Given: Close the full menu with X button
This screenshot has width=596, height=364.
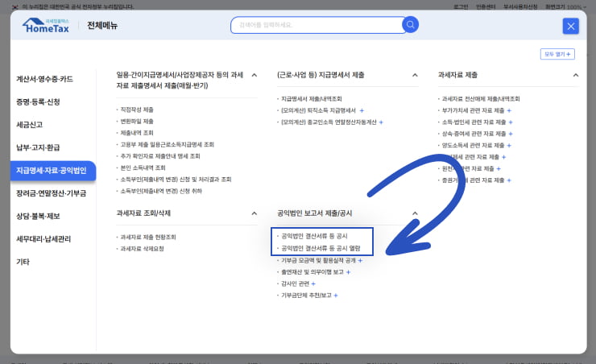Looking at the screenshot, I should (x=571, y=26).
